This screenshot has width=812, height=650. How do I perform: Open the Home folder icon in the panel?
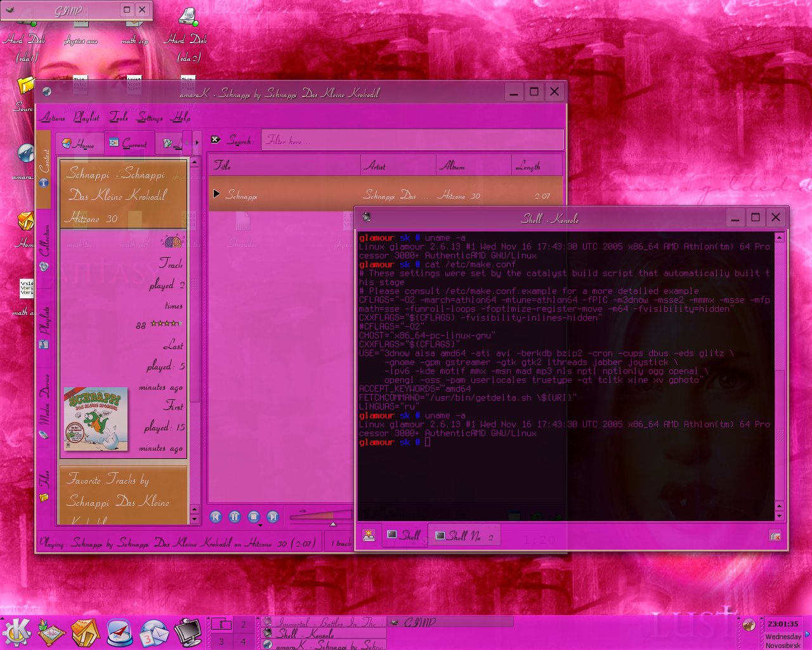point(84,633)
